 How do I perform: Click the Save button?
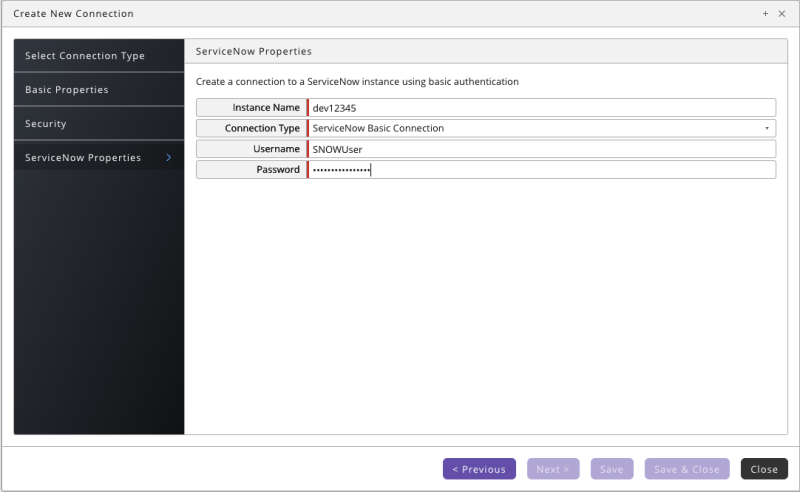click(612, 469)
